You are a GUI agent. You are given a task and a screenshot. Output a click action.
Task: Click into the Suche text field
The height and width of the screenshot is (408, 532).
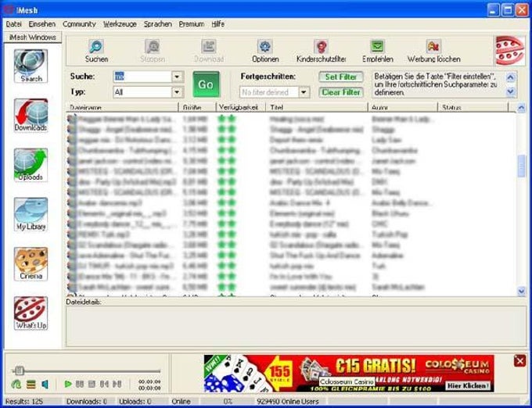point(142,77)
